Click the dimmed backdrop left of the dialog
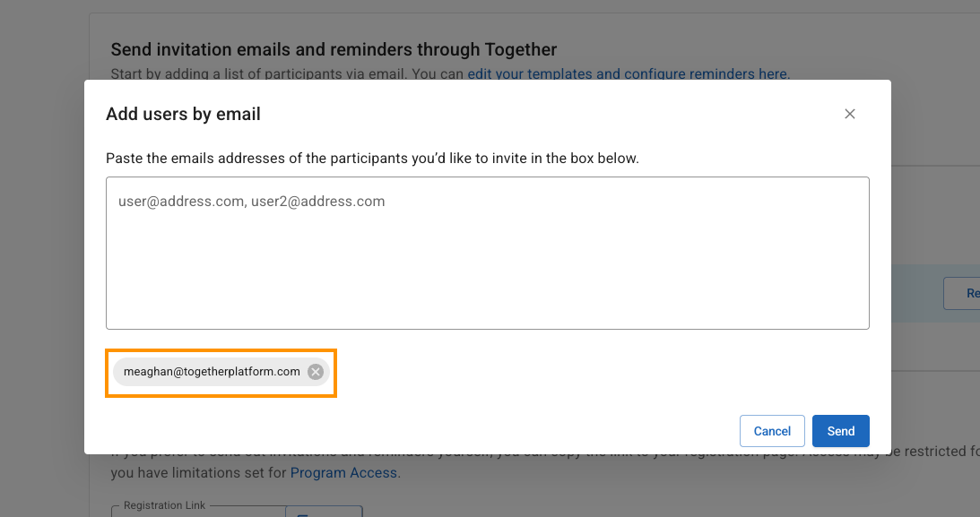Image resolution: width=980 pixels, height=517 pixels. [42, 269]
